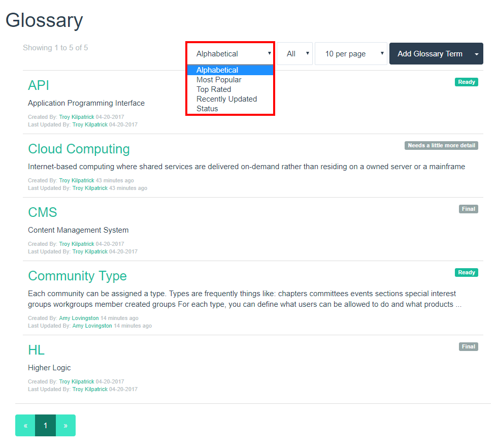
Task: Open the HL glossary term
Action: point(37,350)
